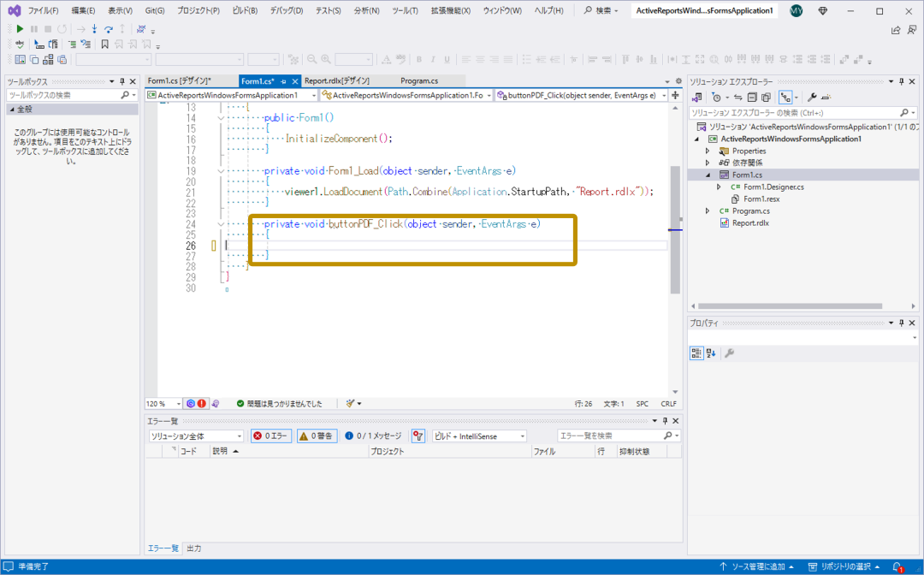Image resolution: width=924 pixels, height=575 pixels.
Task: Click the spell-check abc icon
Action: coord(20,44)
